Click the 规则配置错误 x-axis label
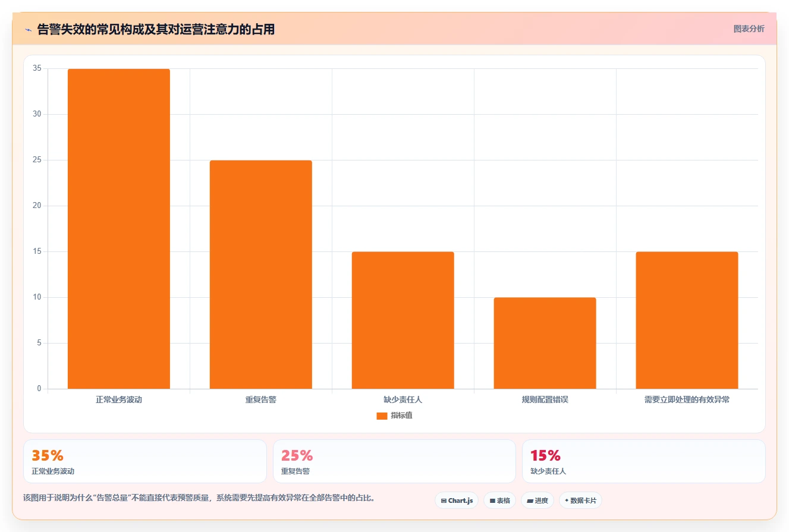 pos(545,399)
